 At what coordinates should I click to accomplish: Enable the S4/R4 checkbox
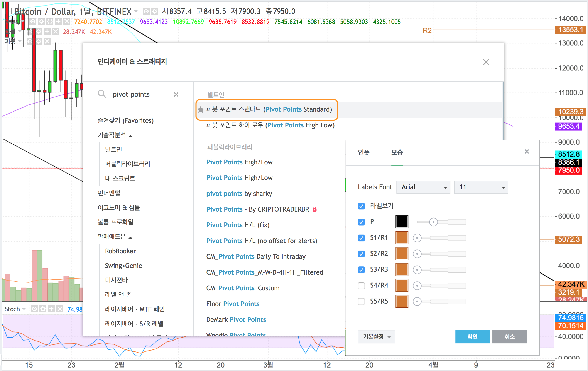click(x=361, y=286)
